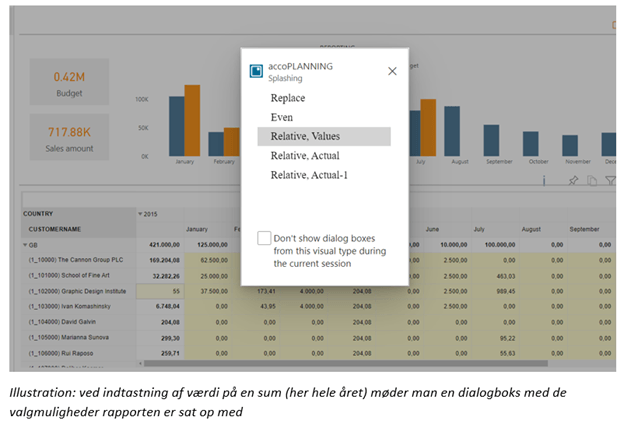Click the left scroll arrow of the table scrollbar
Viewport: 624px width, 424px height.
(140, 363)
